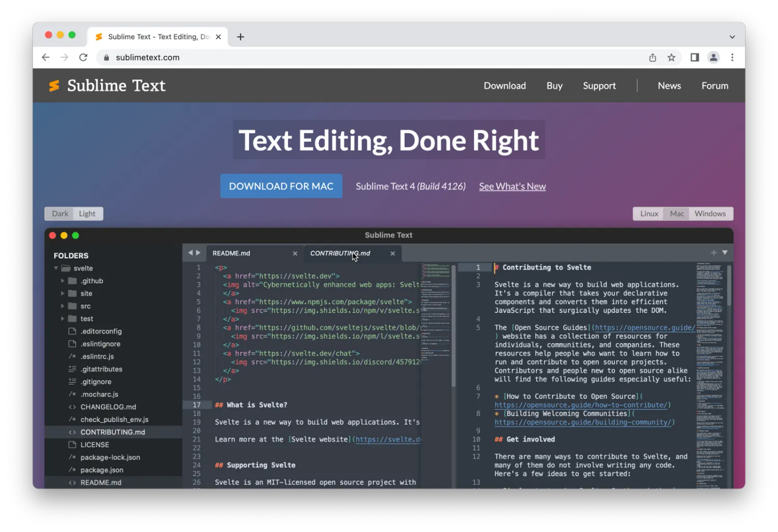The height and width of the screenshot is (532, 778).
Task: Collapse the svelte folder tree
Action: (x=56, y=268)
